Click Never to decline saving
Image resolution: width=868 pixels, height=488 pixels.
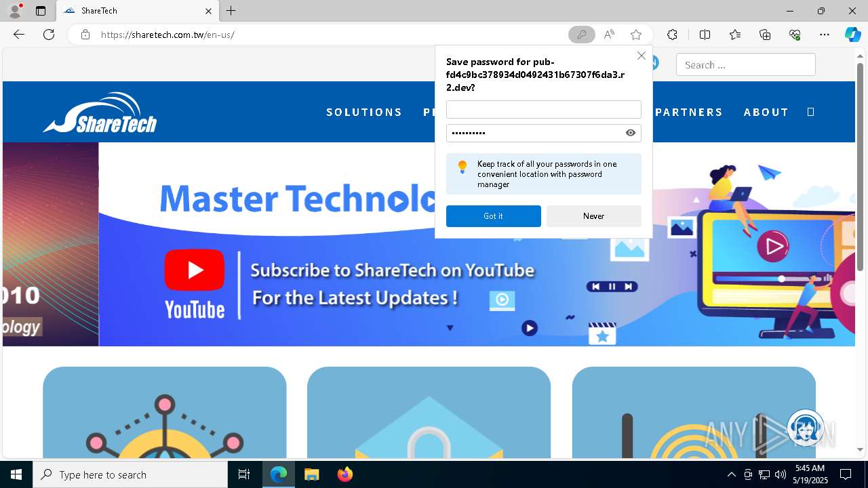(x=593, y=216)
